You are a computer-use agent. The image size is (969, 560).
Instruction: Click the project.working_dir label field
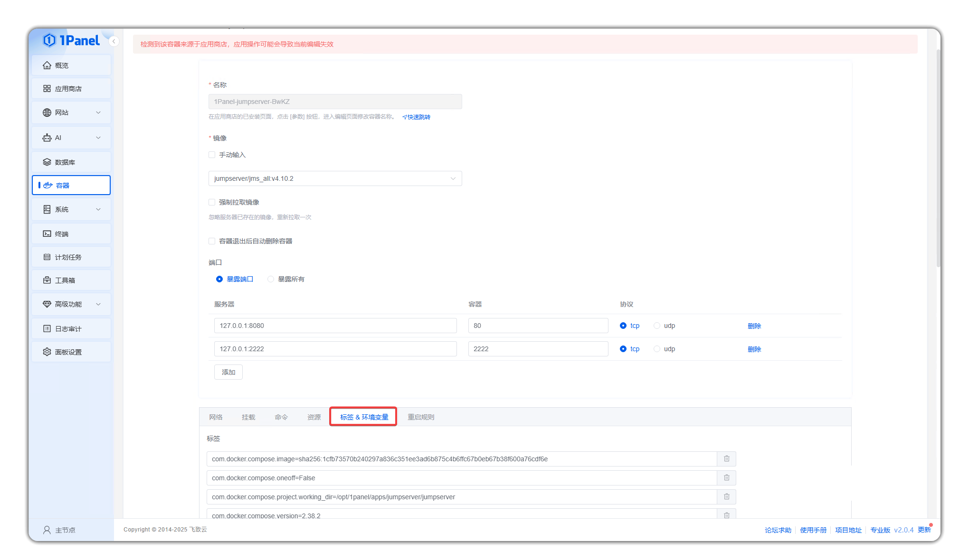(x=462, y=497)
